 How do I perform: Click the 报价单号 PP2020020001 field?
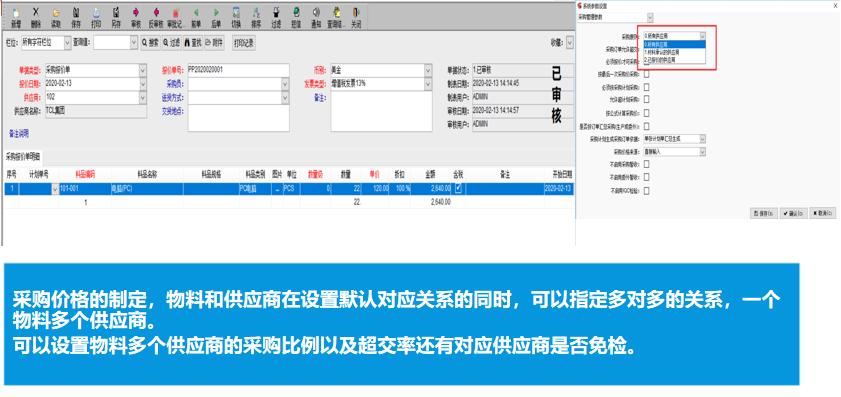(238, 70)
